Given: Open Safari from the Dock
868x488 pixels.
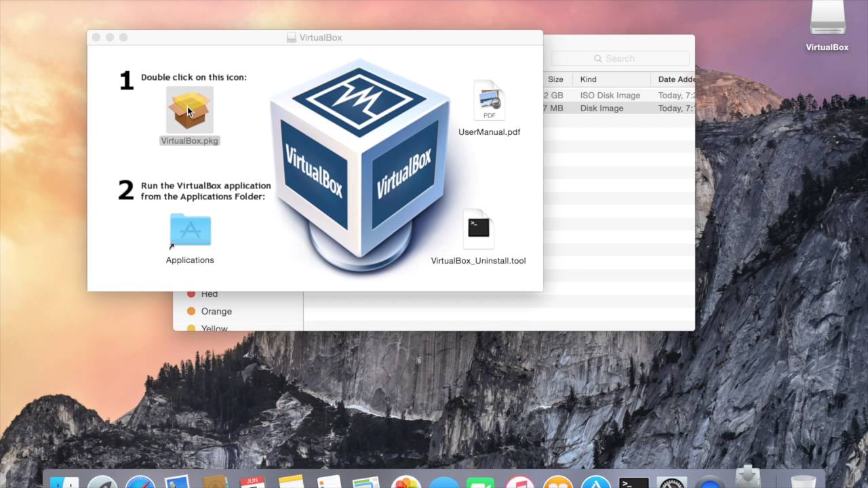Looking at the screenshot, I should (141, 483).
